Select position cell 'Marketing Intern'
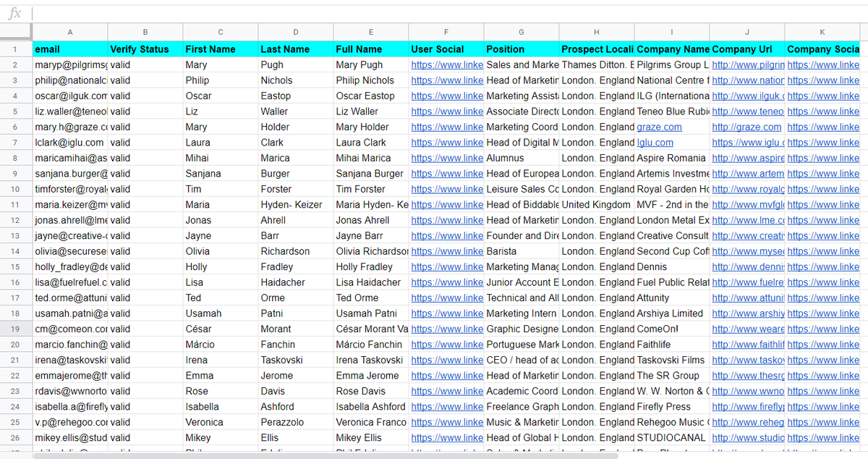868x459 pixels. pyautogui.click(x=522, y=313)
